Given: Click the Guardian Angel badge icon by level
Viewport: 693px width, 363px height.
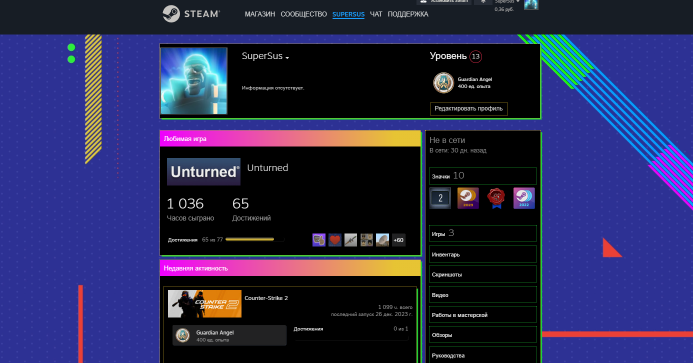Looking at the screenshot, I should 443,83.
